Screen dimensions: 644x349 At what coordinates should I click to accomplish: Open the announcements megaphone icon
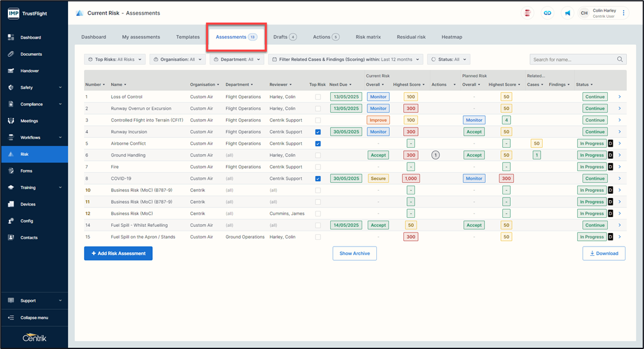567,13
